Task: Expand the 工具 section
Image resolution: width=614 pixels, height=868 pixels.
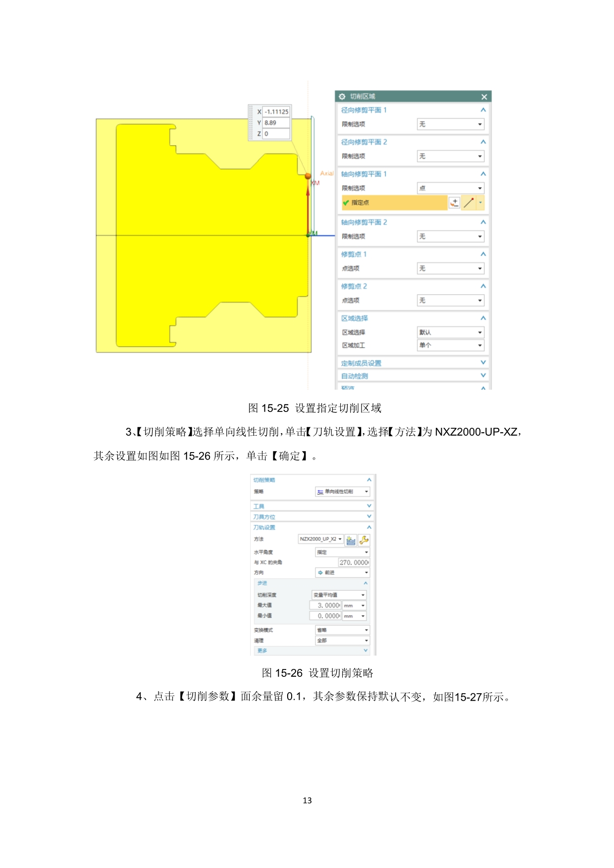Action: [x=369, y=506]
